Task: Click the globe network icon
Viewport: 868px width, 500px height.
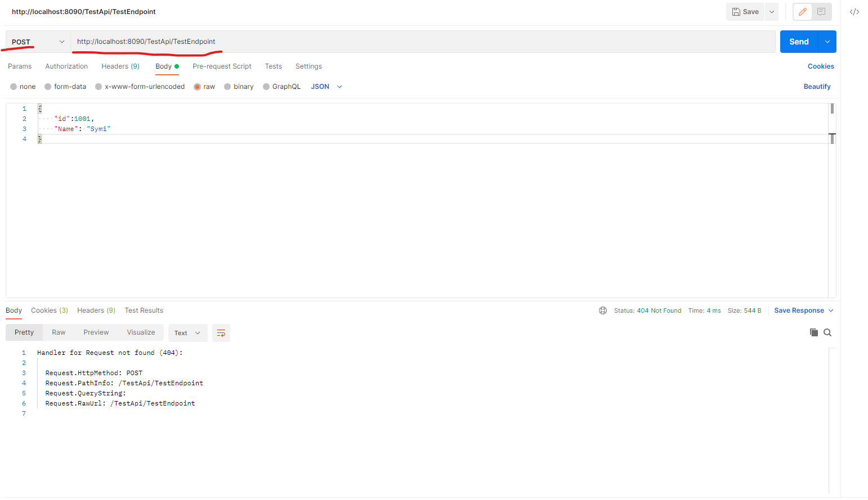Action: pos(603,310)
